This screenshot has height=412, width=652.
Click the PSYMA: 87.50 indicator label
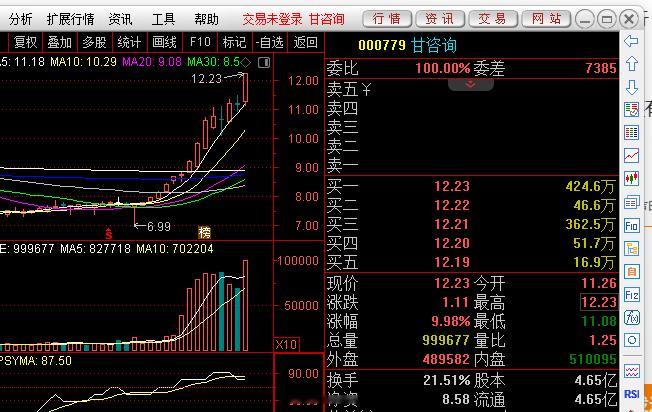pos(36,360)
